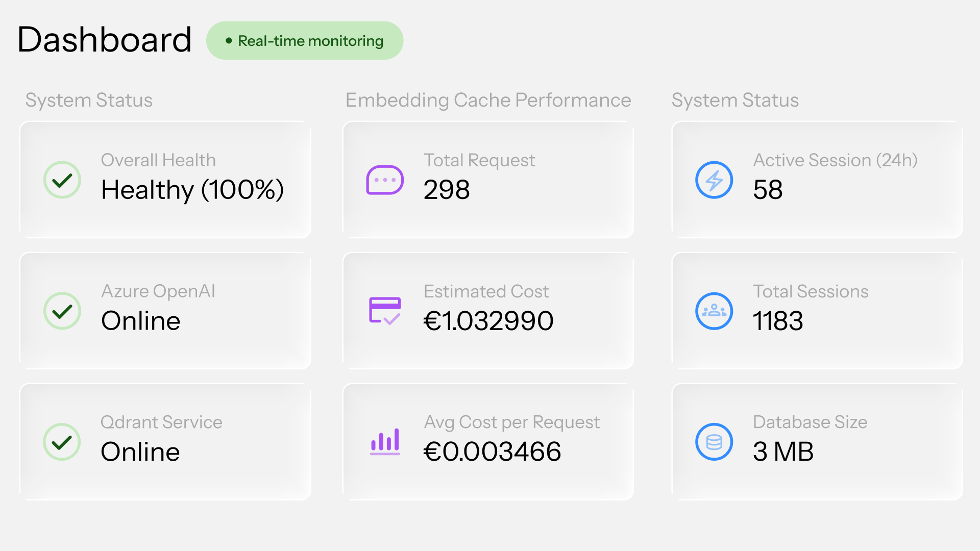Select the €0.003466 average cost value

pyautogui.click(x=492, y=452)
